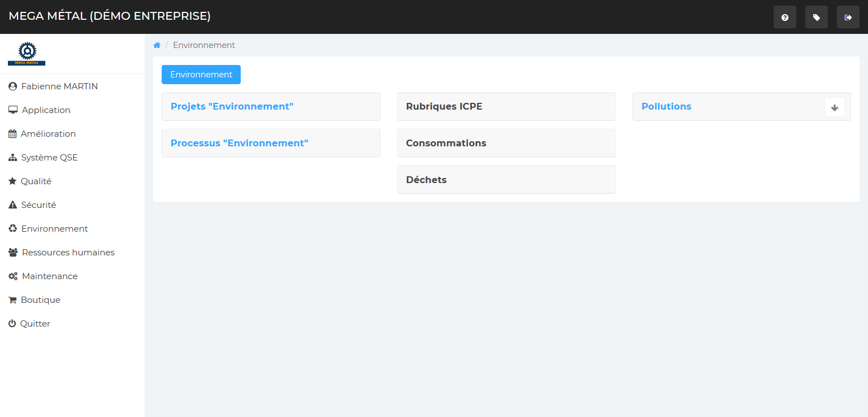Click the home icon in breadcrumb

(157, 45)
